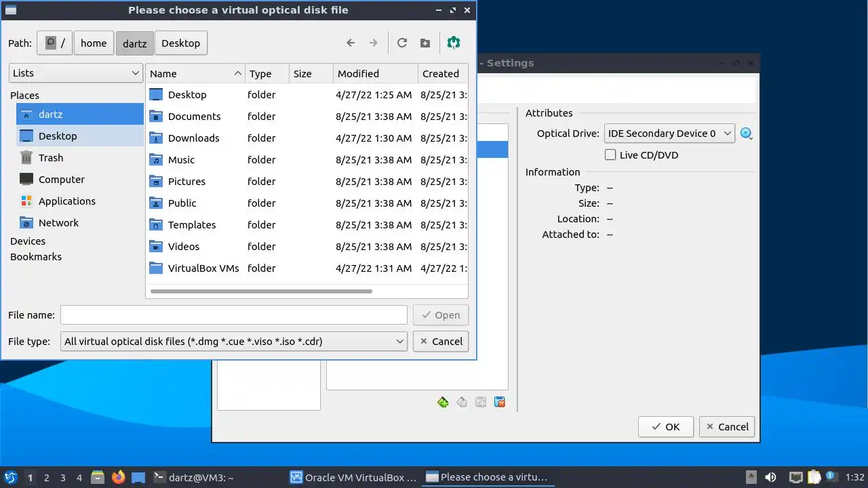The width and height of the screenshot is (868, 488).
Task: Sort by the Modified column header
Action: point(376,74)
